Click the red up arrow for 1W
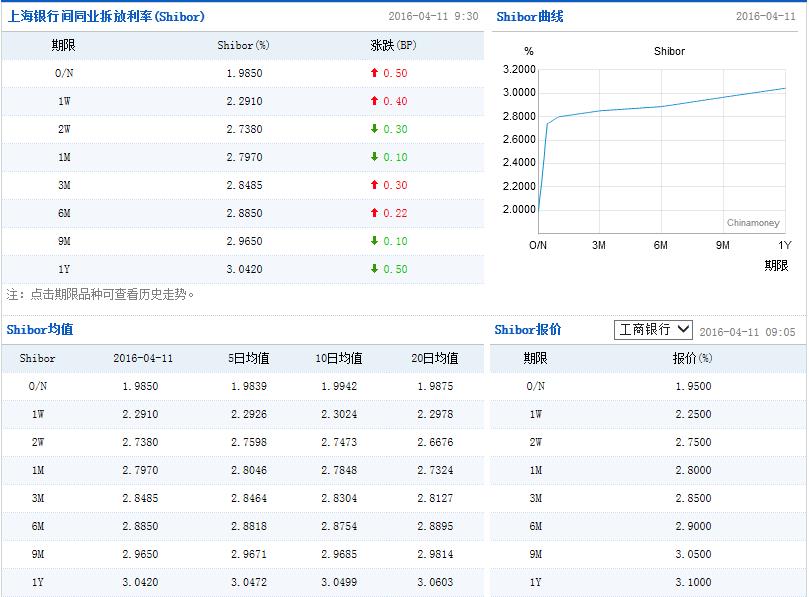 pos(374,101)
